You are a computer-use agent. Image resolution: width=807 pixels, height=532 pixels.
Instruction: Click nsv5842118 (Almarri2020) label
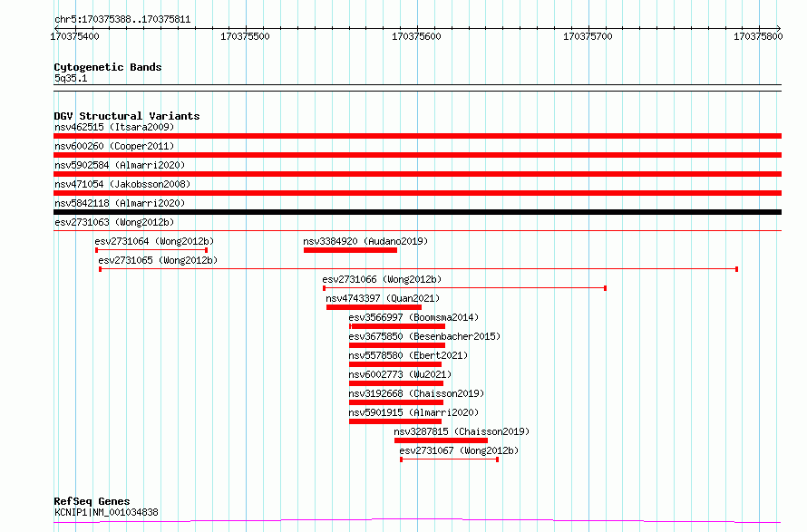(120, 203)
